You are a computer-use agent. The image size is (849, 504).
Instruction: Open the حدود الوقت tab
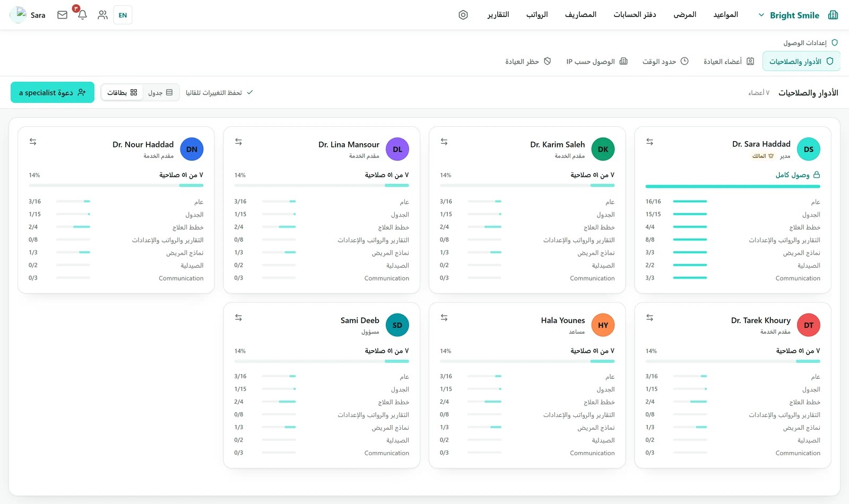pos(665,62)
